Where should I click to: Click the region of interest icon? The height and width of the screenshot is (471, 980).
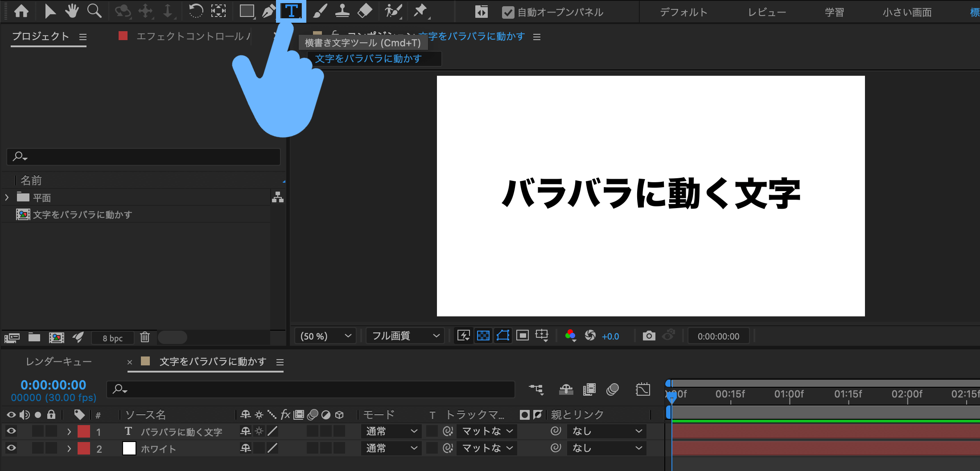pos(522,336)
